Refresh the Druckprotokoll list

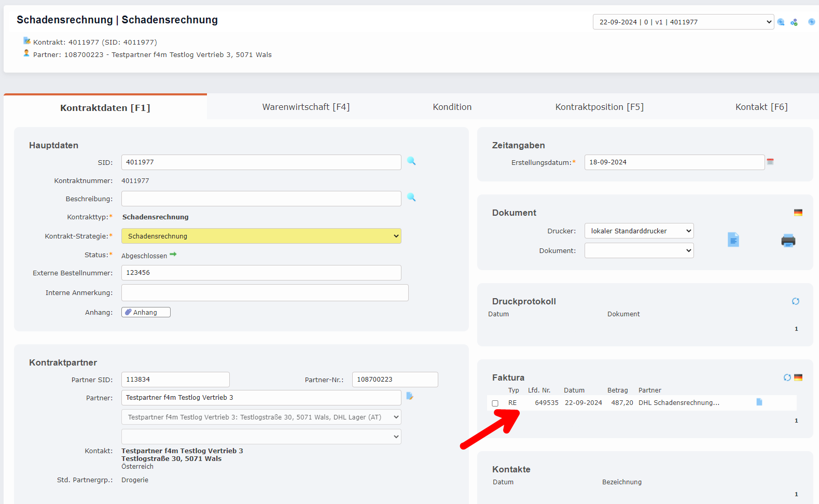coord(796,301)
